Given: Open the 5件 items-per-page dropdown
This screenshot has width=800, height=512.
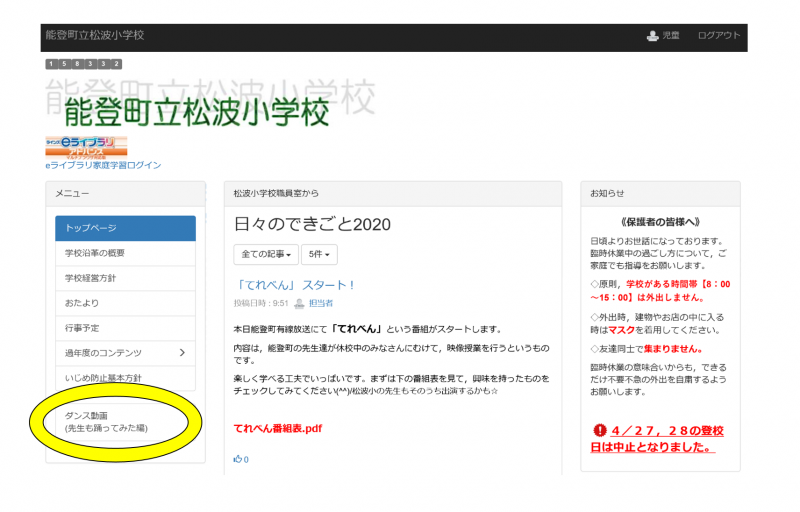Looking at the screenshot, I should 320,255.
